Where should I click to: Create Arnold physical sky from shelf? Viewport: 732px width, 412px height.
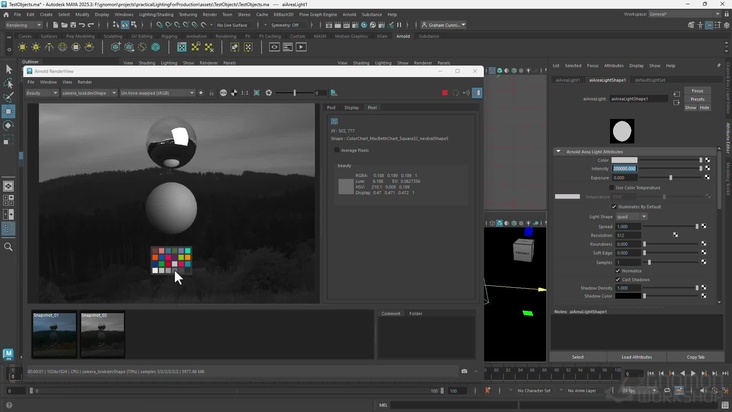[89, 47]
